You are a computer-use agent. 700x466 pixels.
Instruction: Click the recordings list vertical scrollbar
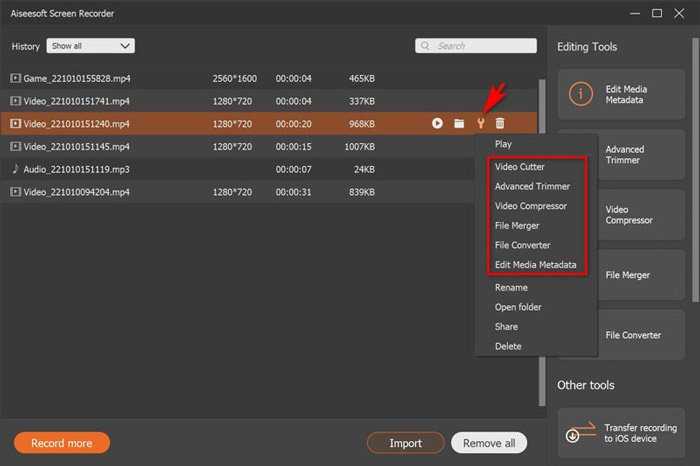542,241
